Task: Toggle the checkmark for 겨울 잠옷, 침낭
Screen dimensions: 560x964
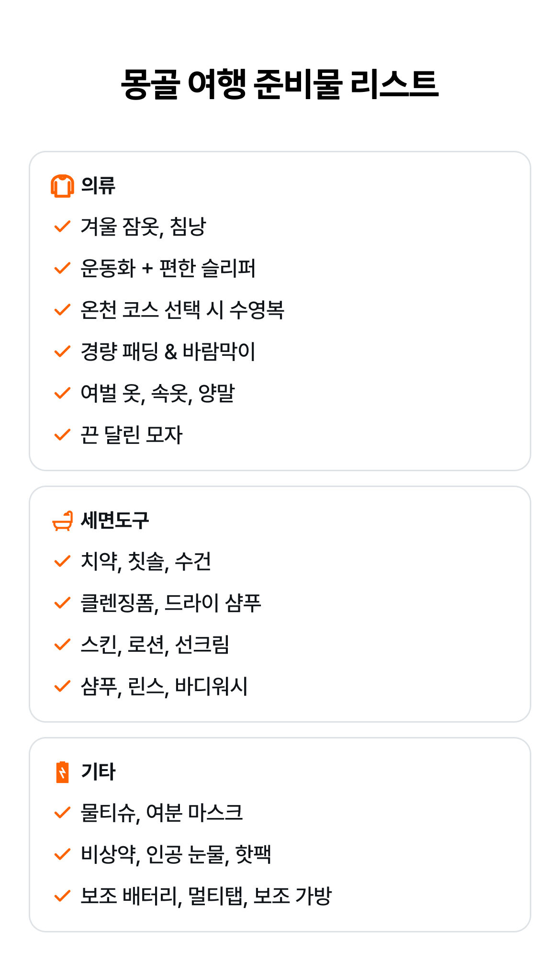Action: (62, 227)
